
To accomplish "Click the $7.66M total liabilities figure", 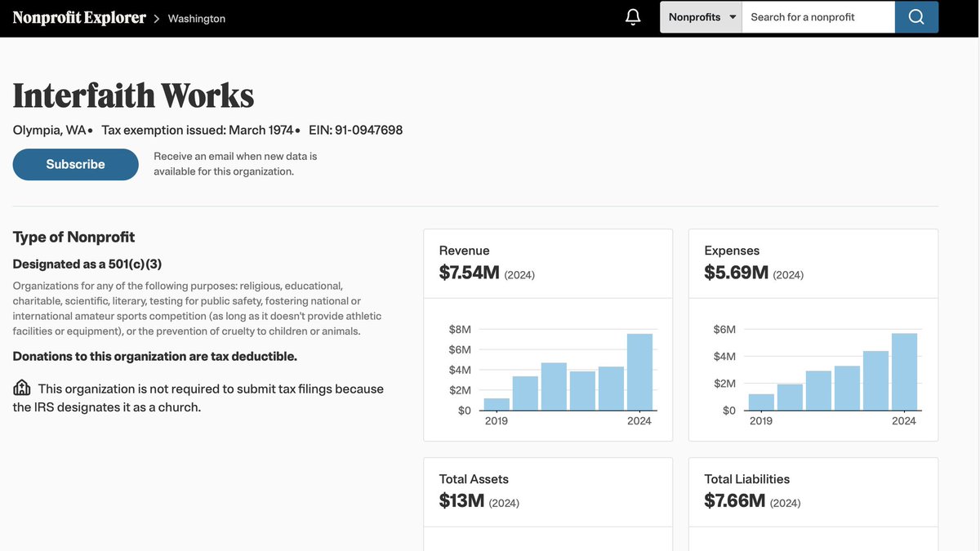I will (x=735, y=501).
